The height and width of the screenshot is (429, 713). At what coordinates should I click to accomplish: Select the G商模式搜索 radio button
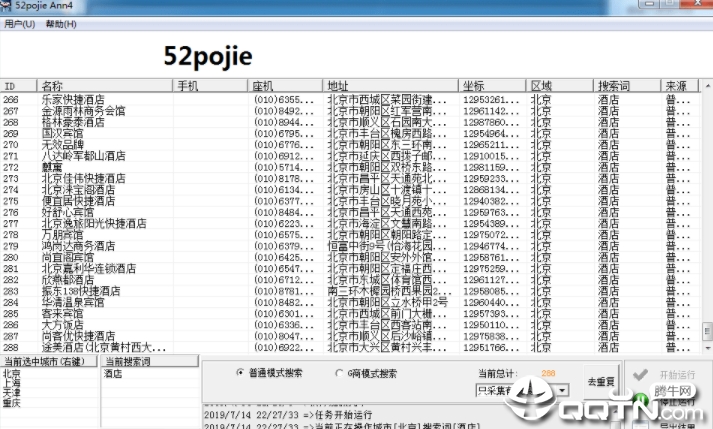340,373
